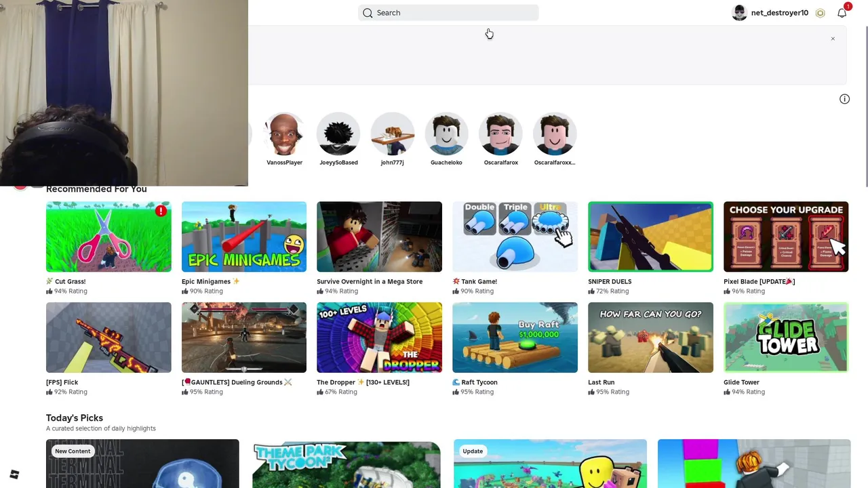The width and height of the screenshot is (868, 488).
Task: Open Last Run thumbnail
Action: 650,338
